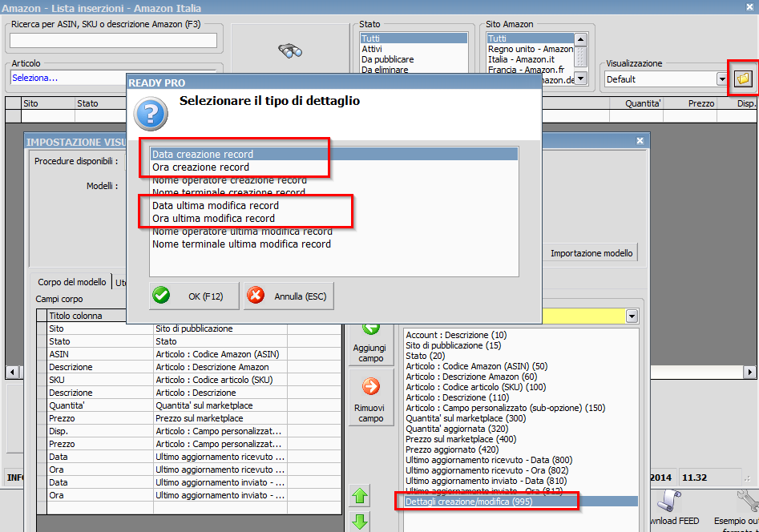
Task: Select 'Francia - Amazon.fr' site
Action: 531,70
